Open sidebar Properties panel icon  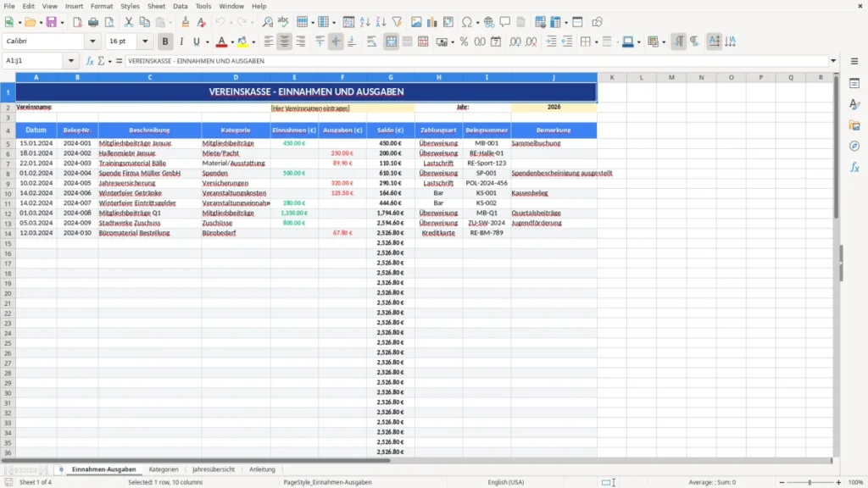click(x=854, y=83)
